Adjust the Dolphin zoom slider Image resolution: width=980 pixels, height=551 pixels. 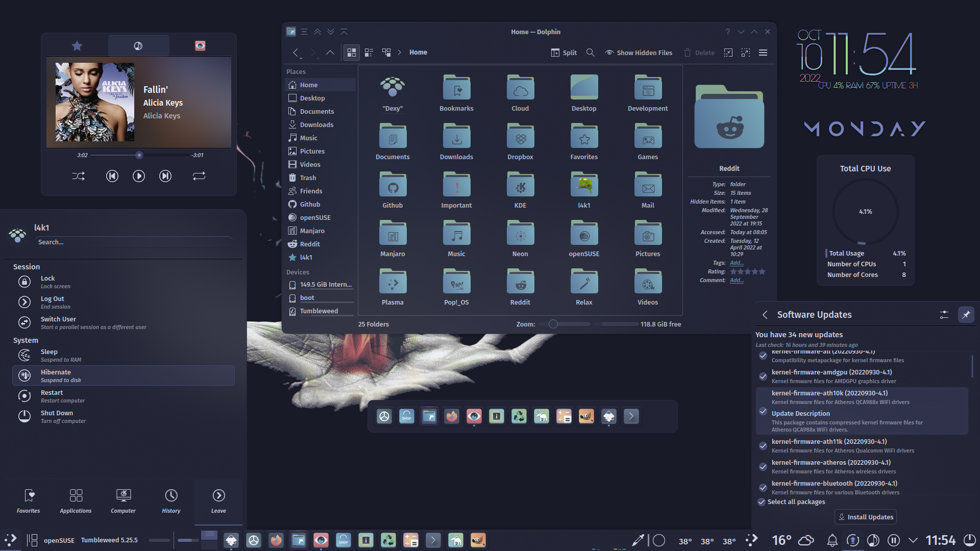(563, 324)
